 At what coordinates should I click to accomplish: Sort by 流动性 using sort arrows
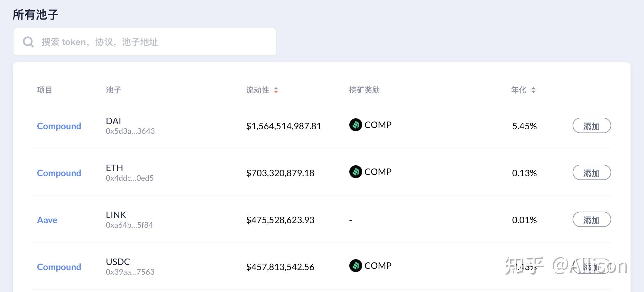276,90
